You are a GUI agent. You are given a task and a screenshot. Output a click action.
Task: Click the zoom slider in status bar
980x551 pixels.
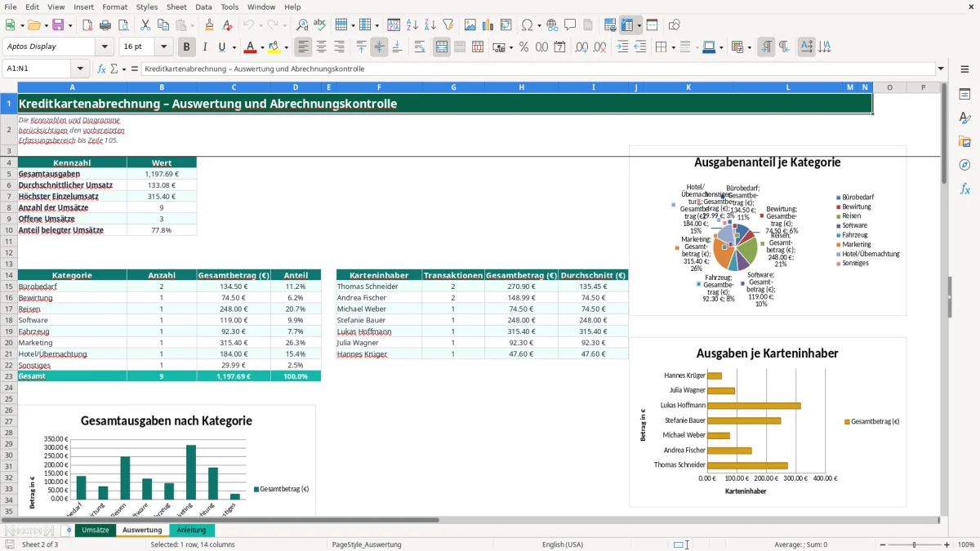click(x=914, y=544)
